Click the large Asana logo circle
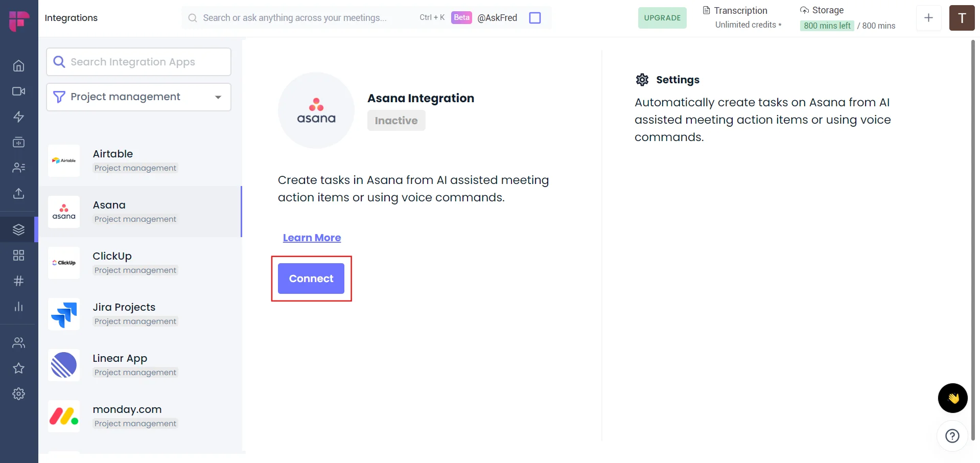The height and width of the screenshot is (463, 980). (316, 110)
